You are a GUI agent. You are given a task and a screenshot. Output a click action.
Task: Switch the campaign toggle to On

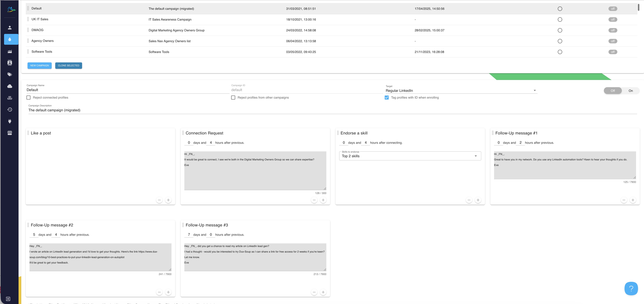pyautogui.click(x=631, y=91)
